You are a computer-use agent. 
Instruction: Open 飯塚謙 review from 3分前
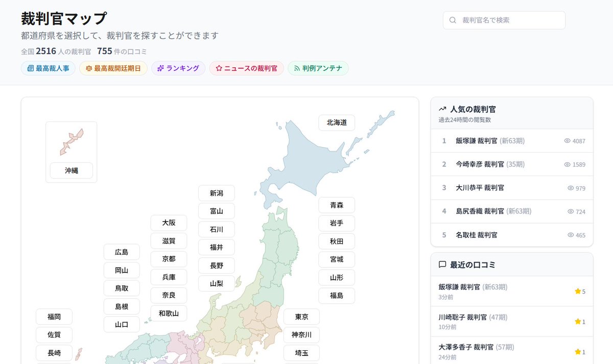[512, 291]
